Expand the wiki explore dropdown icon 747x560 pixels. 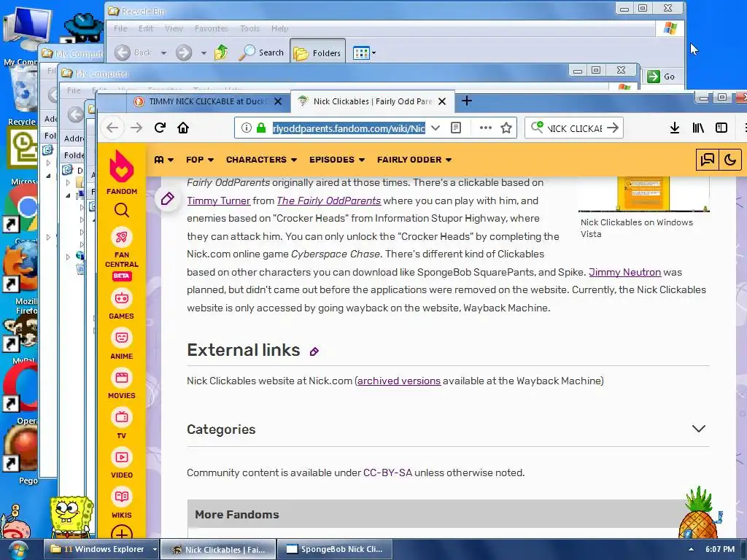tap(164, 160)
